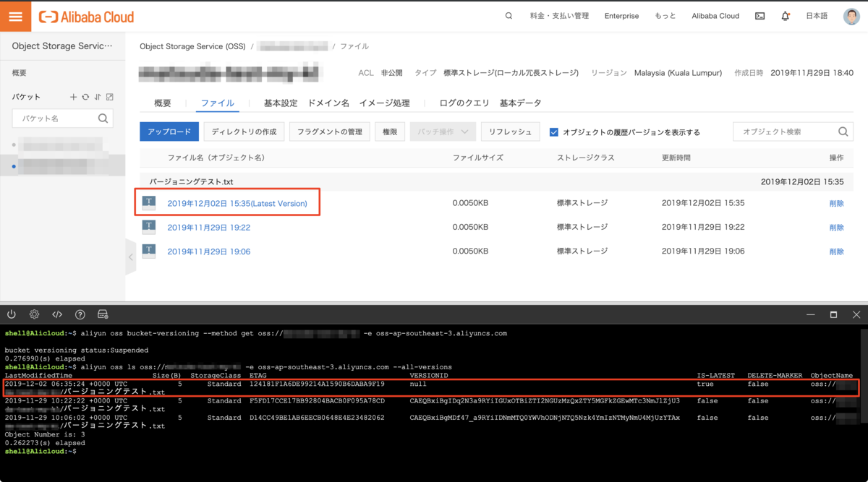Image resolution: width=868 pixels, height=482 pixels.
Task: Click 概要 in the left sidebar
Action: 20,73
